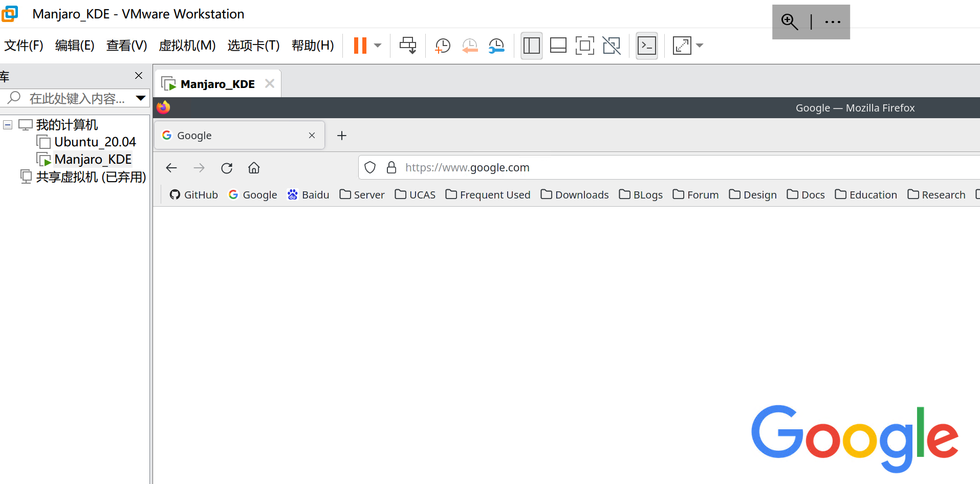This screenshot has width=980, height=484.
Task: Click the zoom magnifier icon overlay
Action: 790,21
